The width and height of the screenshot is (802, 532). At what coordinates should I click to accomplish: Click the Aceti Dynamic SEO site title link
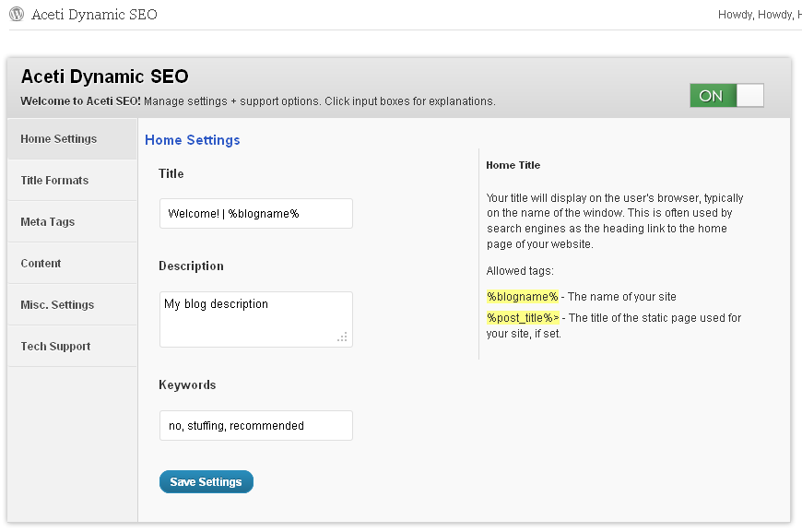(94, 15)
